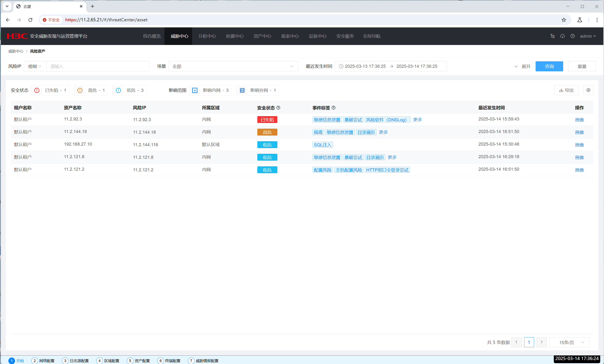Open the 安全服务 menu
Screen dimensions: 604x364
[x=345, y=36]
